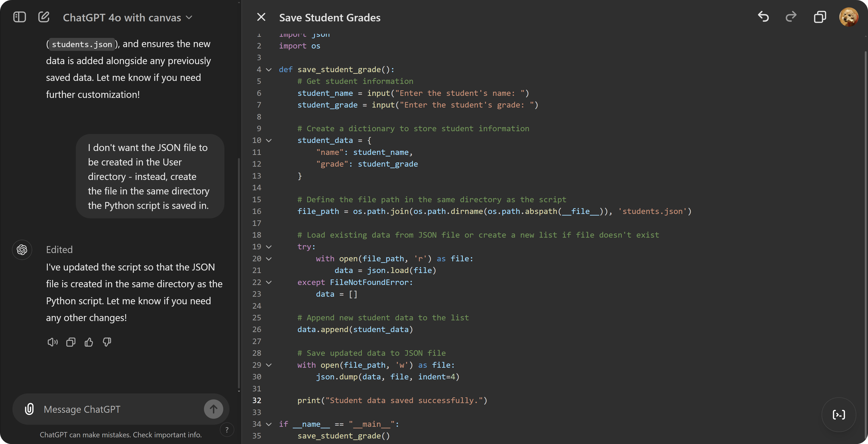The image size is (868, 444).
Task: Give thumbs up on the response
Action: pyautogui.click(x=88, y=342)
